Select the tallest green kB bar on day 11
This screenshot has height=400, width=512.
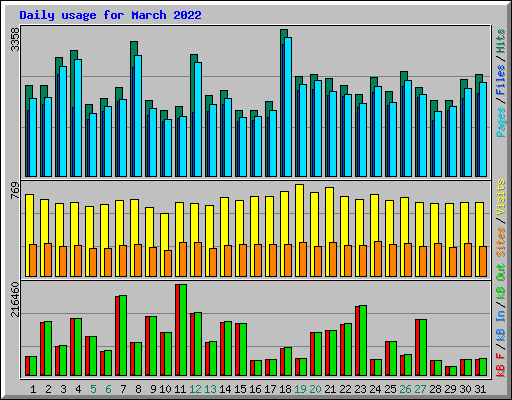click(183, 330)
